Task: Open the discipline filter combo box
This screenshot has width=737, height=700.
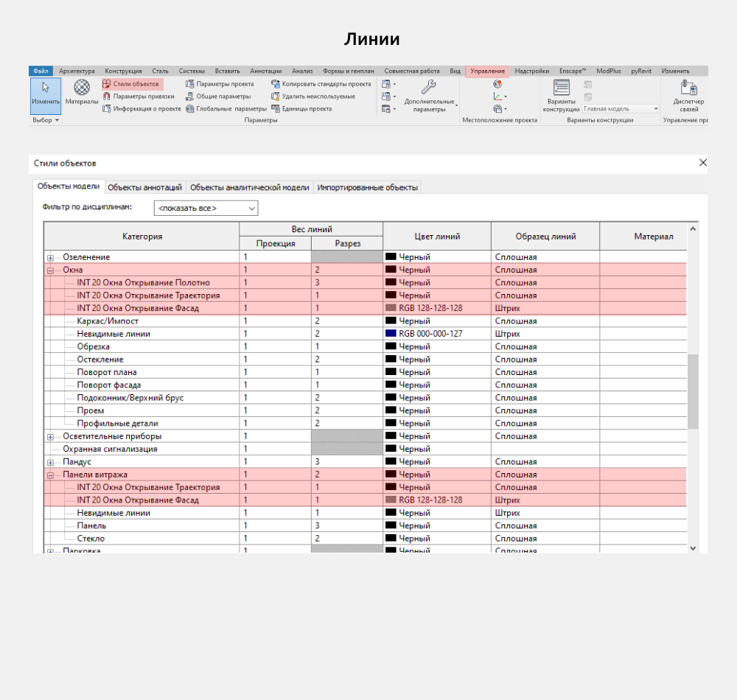Action: 206,208
